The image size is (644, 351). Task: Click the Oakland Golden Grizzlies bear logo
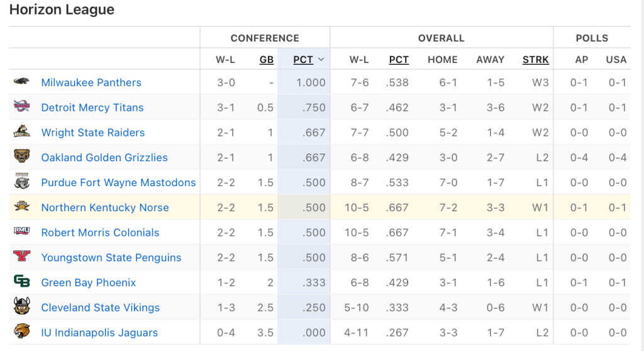pos(21,157)
